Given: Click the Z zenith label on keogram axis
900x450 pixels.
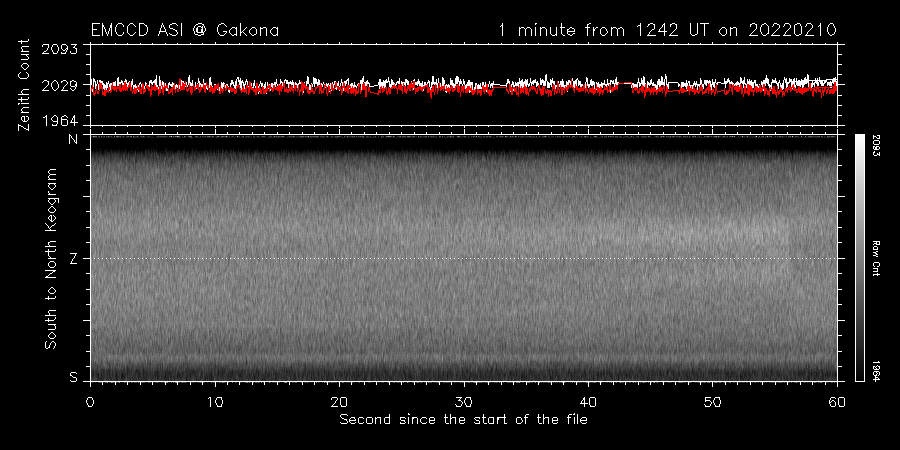Looking at the screenshot, I should pyautogui.click(x=73, y=258).
